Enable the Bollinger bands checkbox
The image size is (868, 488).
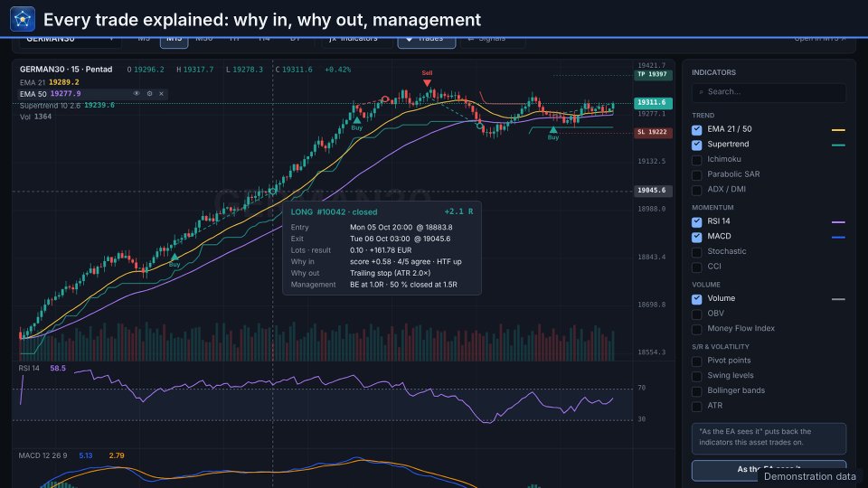697,391
